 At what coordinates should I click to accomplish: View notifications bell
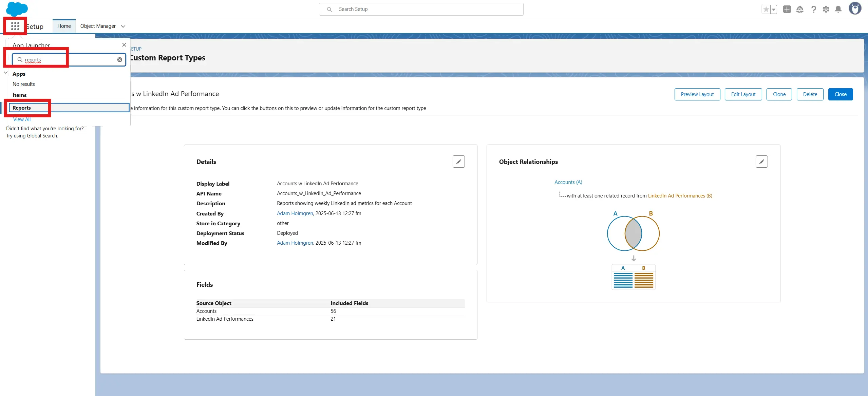pyautogui.click(x=838, y=9)
